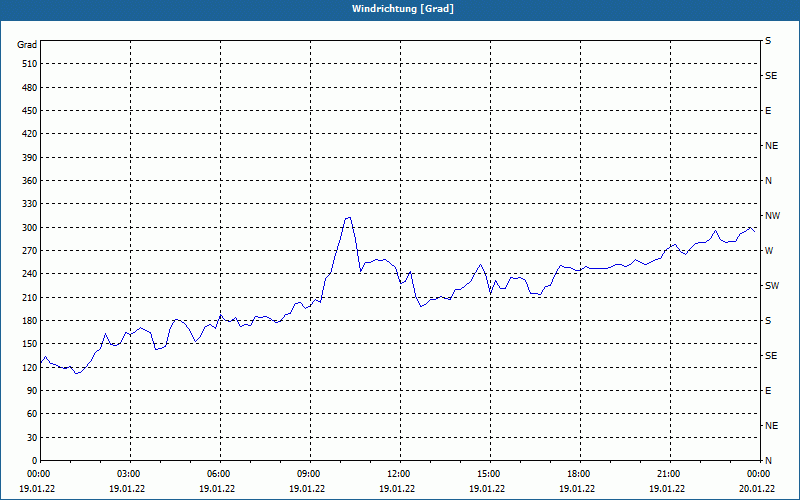Click the E compass label beside 450 gridline
800x500 pixels.
coord(768,111)
